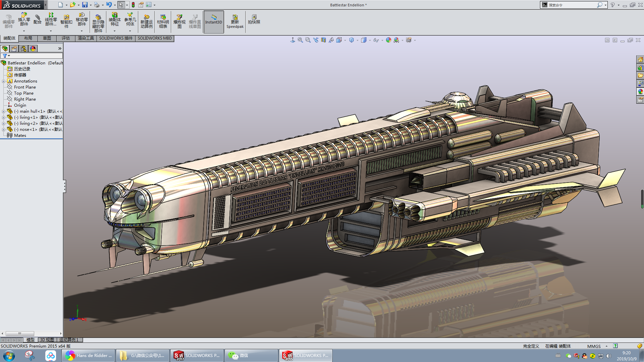Save the assembly with the floppy icon
644x362 pixels.
[x=85, y=5]
